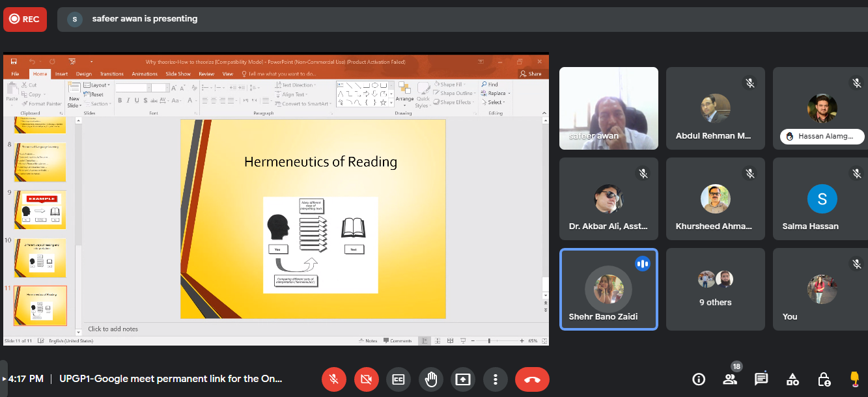Show the participants list with 18 badge
The image size is (868, 397).
(730, 379)
